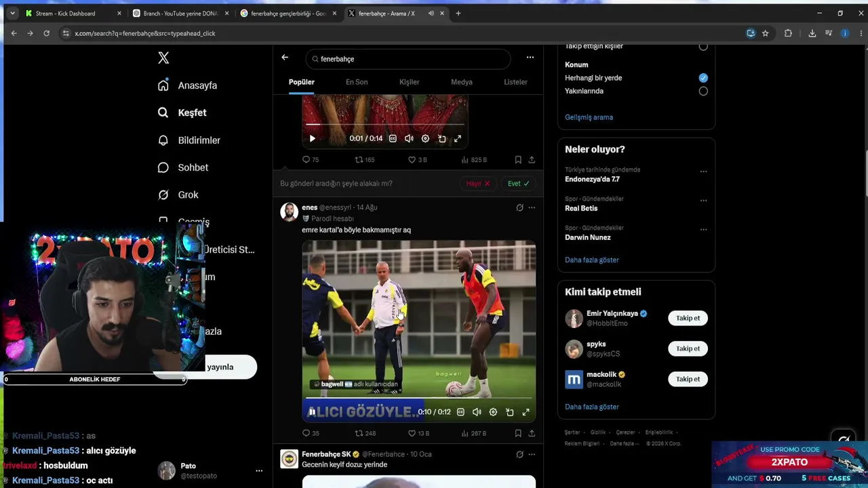Open more options for Endonezya'da 7.7 trend

tap(703, 171)
